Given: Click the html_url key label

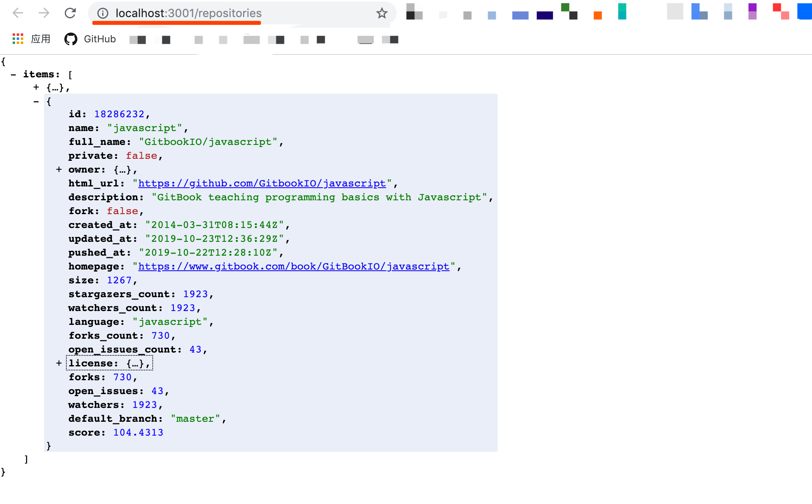Looking at the screenshot, I should (96, 184).
